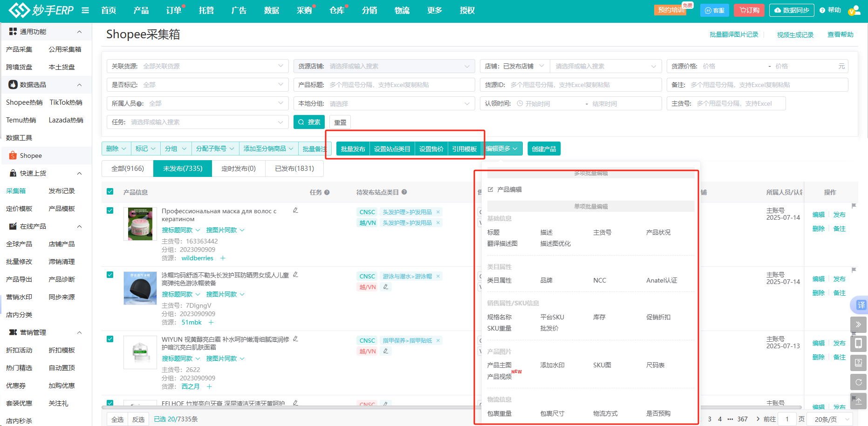Open the user account avatar icon
This screenshot has width=868, height=426.
tap(854, 10)
